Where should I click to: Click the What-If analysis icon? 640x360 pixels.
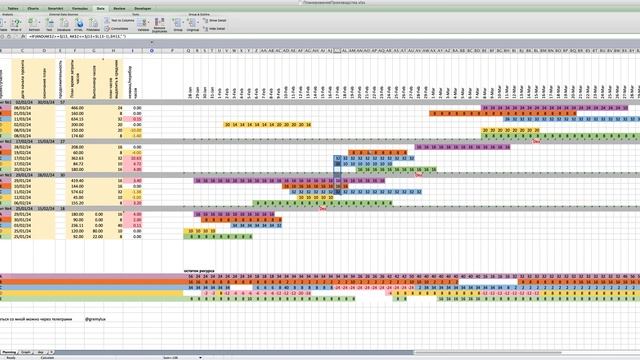pyautogui.click(x=16, y=23)
